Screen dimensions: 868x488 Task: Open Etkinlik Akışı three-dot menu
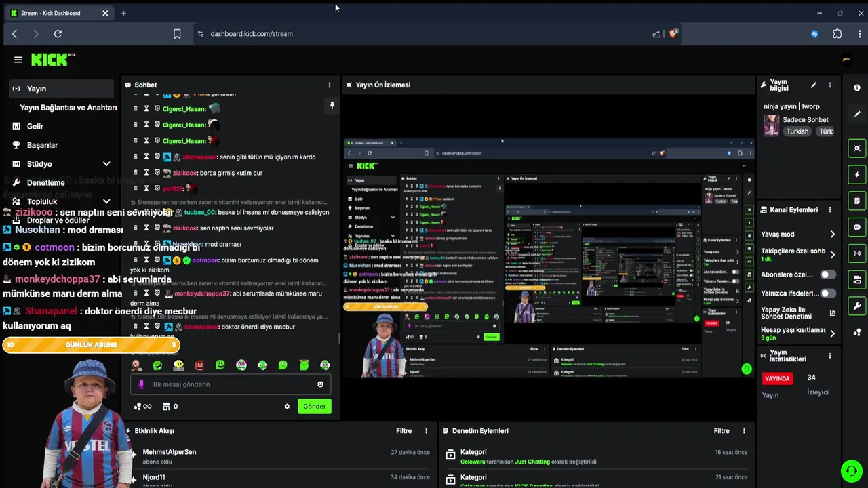(x=426, y=431)
